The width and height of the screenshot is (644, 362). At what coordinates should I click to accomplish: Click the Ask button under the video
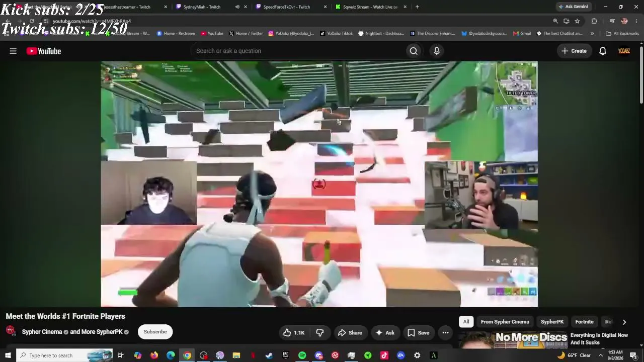pos(385,332)
